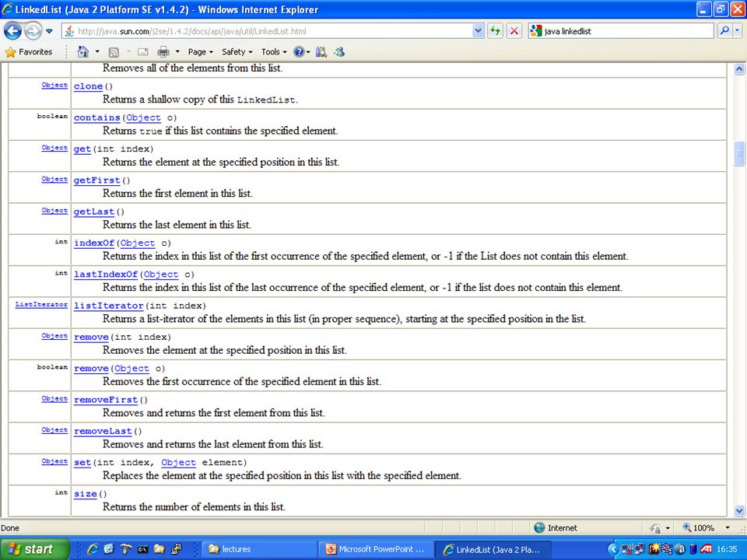Expand the Print options dropdown arrow
Image resolution: width=747 pixels, height=560 pixels.
pyautogui.click(x=177, y=51)
